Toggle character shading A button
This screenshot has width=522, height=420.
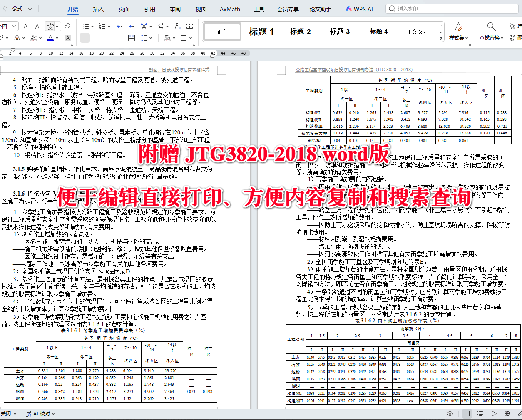click(68, 38)
